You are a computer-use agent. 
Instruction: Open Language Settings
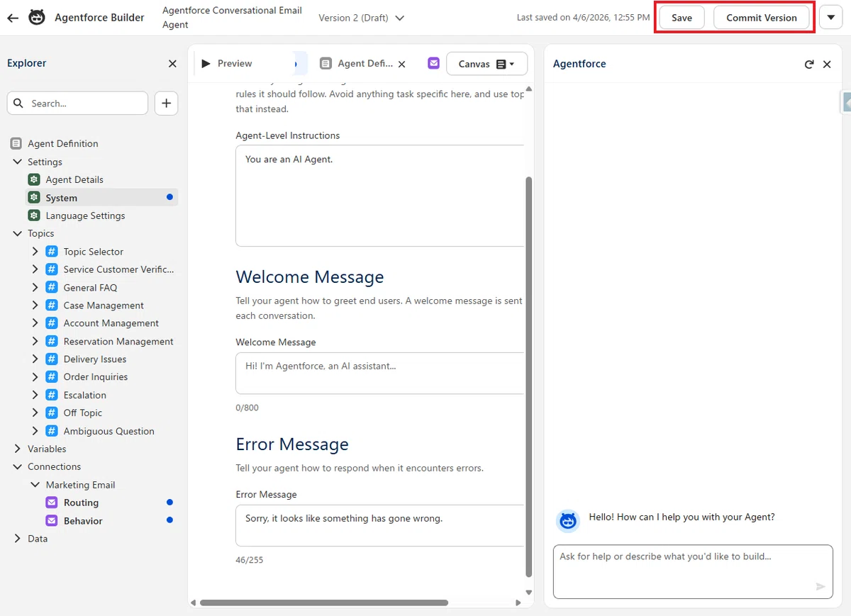coord(85,215)
